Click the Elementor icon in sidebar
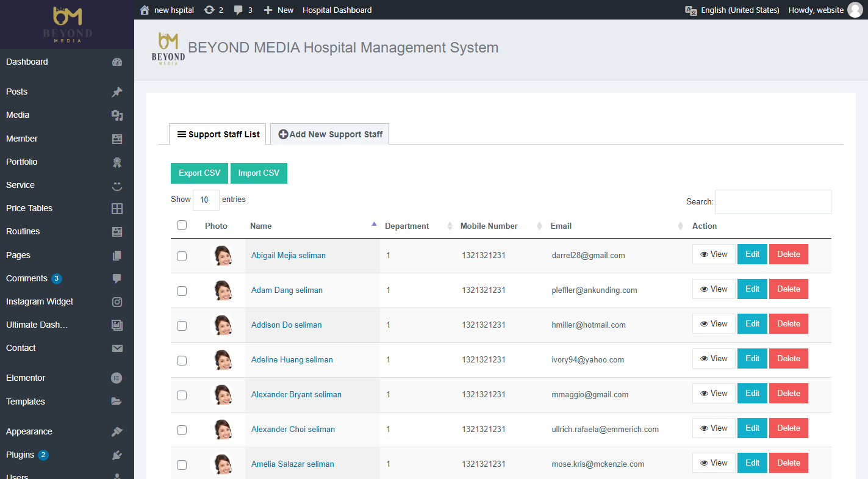Image resolution: width=868 pixels, height=479 pixels. pos(117,378)
